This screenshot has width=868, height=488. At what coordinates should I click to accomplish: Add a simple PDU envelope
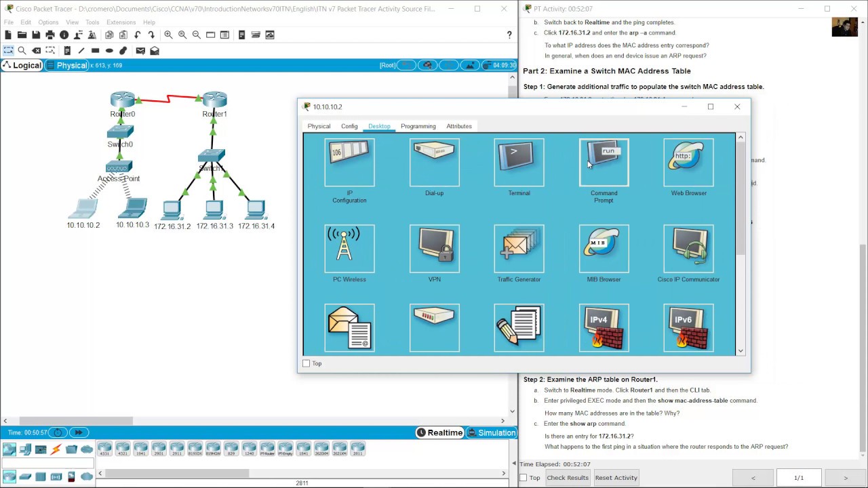coord(140,50)
